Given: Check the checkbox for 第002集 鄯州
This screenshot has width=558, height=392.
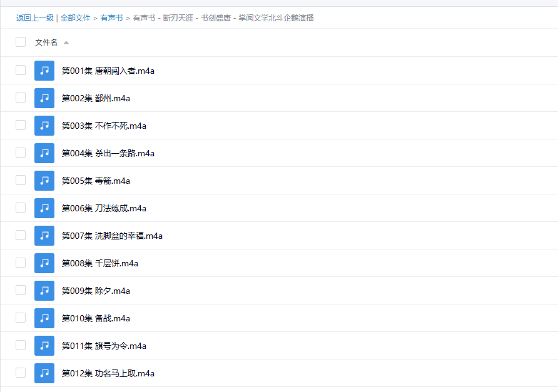Looking at the screenshot, I should pyautogui.click(x=21, y=98).
